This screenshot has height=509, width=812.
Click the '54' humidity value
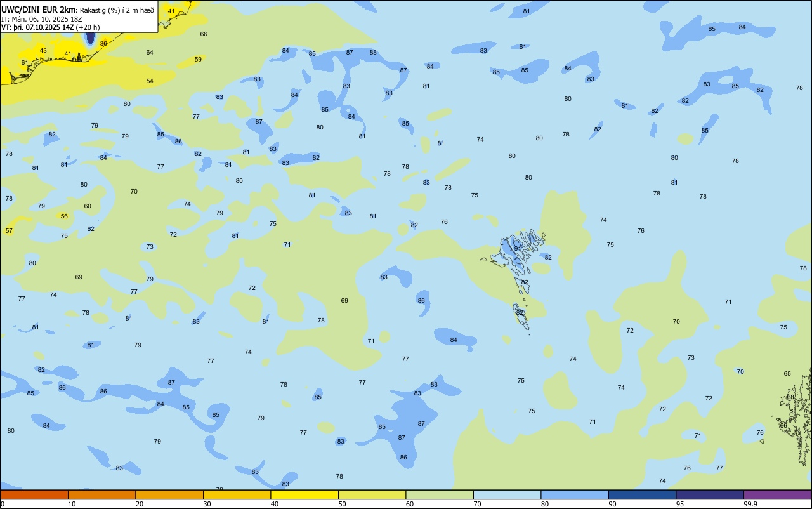(x=150, y=81)
